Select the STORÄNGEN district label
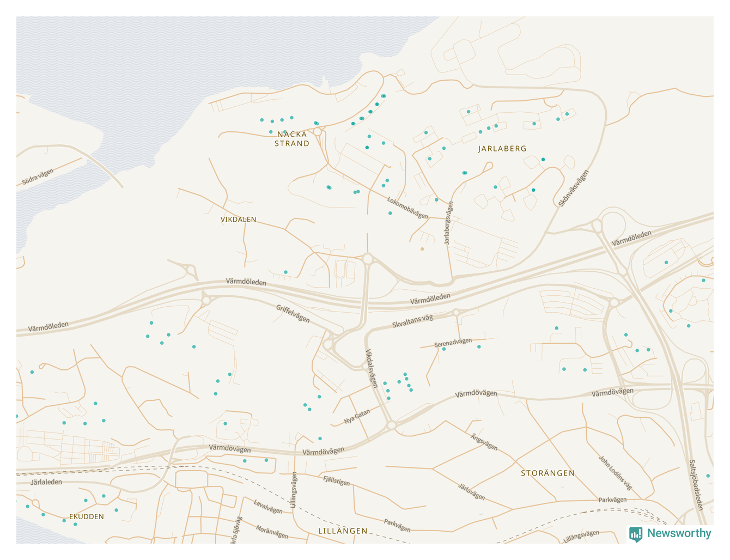Image resolution: width=730 pixels, height=560 pixels. click(547, 473)
